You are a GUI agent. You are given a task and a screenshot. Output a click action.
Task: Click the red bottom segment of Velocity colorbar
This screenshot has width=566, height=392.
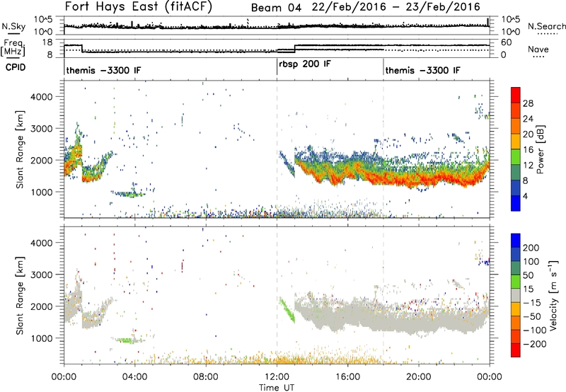pos(516,350)
